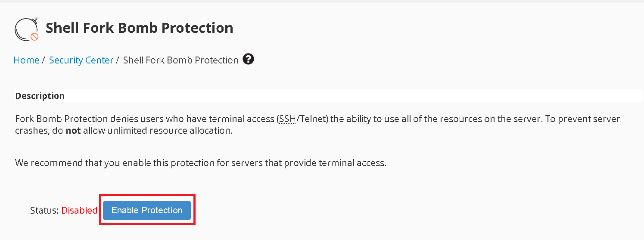Click the black question mark help icon
The height and width of the screenshot is (240, 644).
click(248, 59)
